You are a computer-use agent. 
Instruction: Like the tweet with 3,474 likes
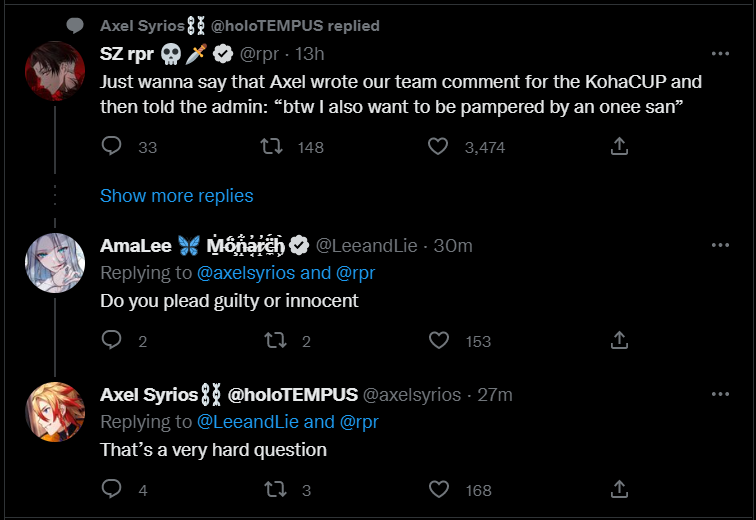tap(438, 146)
